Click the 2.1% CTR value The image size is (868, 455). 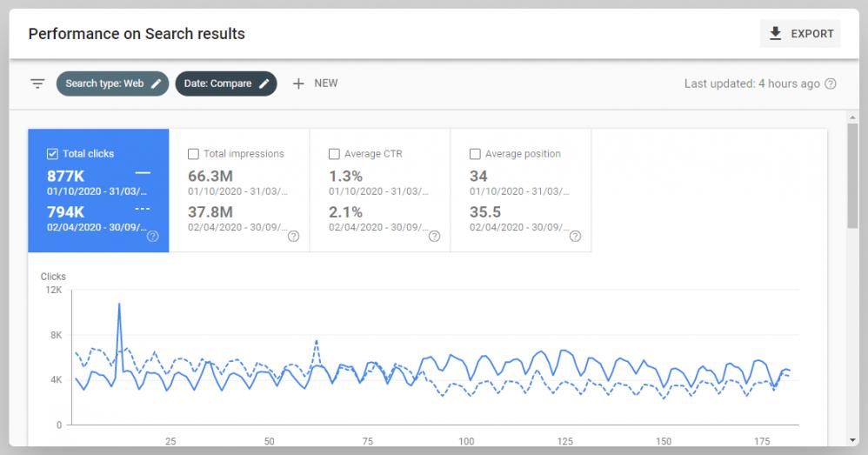coord(345,212)
